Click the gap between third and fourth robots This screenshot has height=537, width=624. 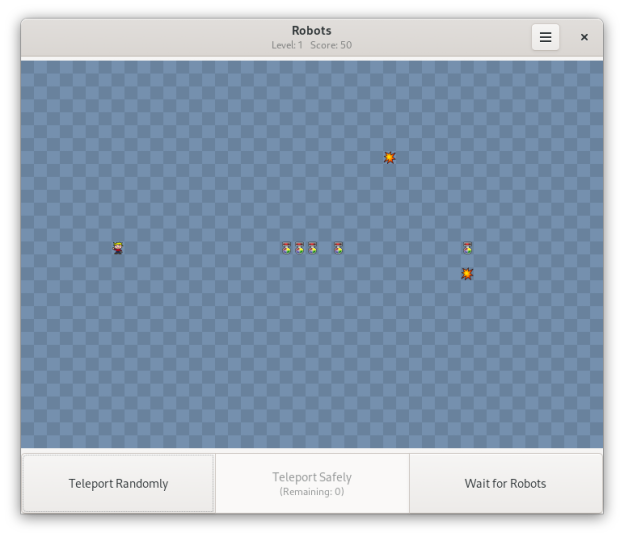pyautogui.click(x=325, y=248)
